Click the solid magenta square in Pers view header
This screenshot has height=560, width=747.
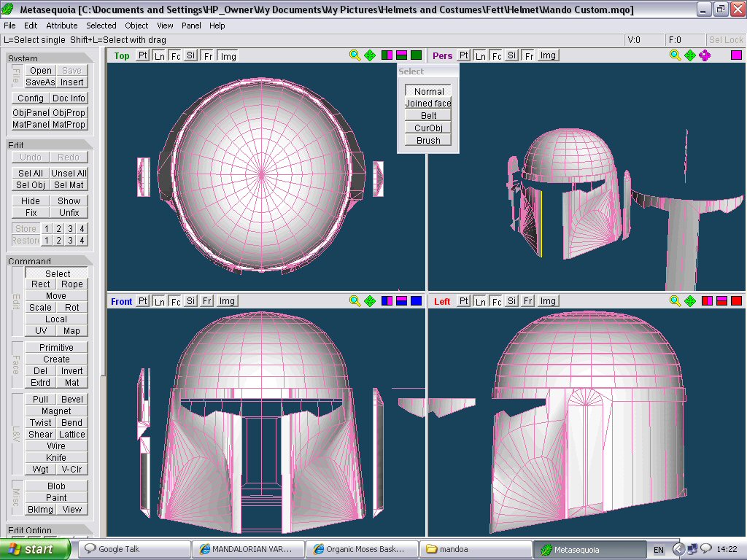(x=736, y=55)
